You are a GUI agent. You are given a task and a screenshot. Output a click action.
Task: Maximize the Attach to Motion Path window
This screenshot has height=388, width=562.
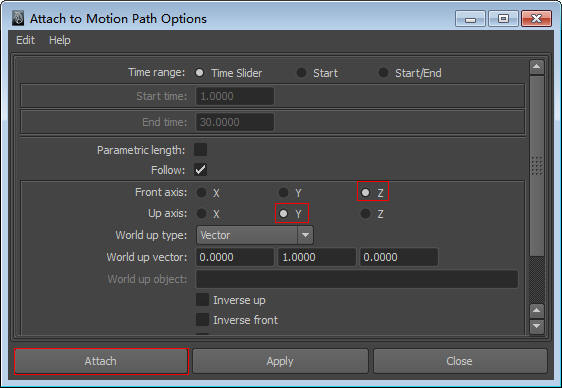[503, 19]
